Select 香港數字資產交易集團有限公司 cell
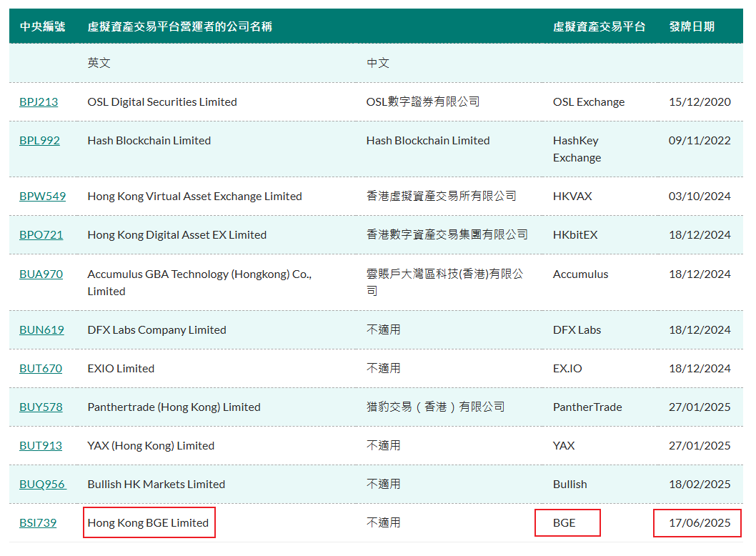 [x=447, y=235]
